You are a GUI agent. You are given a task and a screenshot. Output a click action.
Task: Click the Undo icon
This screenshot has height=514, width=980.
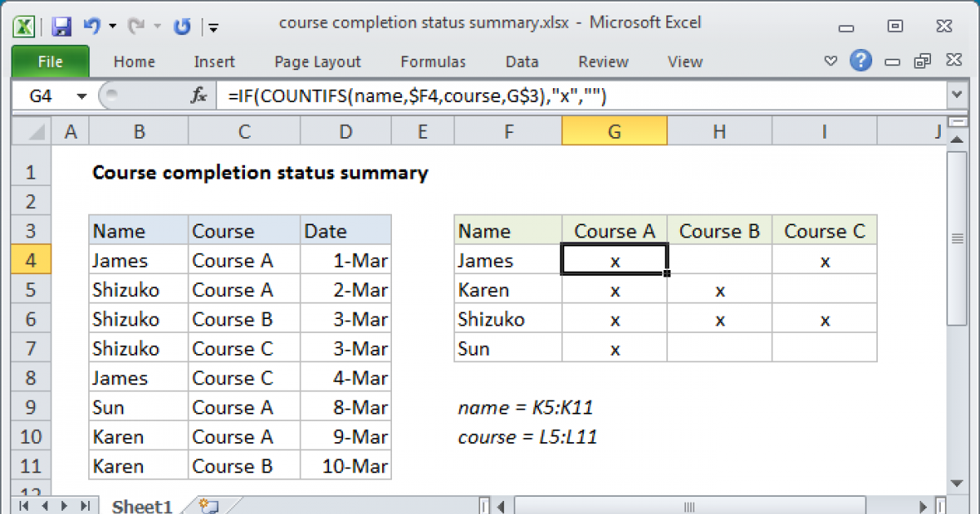91,23
